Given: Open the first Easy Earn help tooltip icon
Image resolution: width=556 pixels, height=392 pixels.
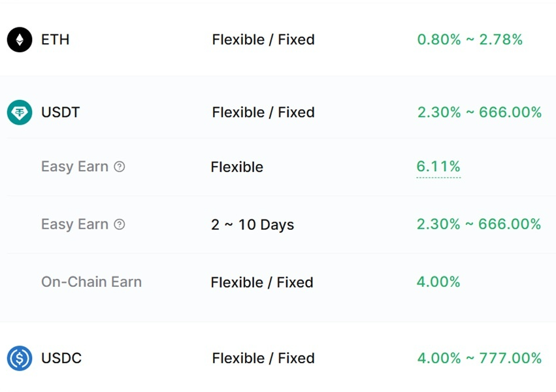Looking at the screenshot, I should point(120,167).
